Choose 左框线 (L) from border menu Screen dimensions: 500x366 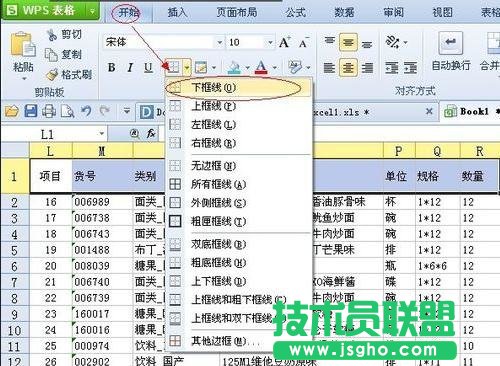point(239,125)
